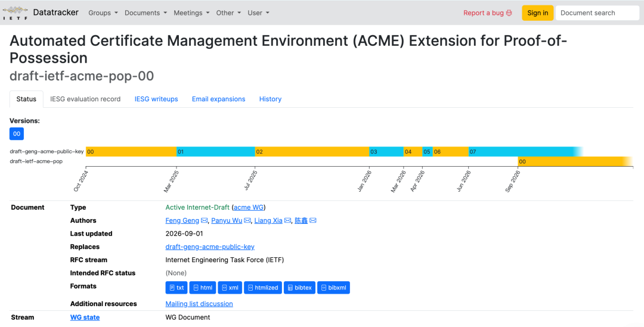Image resolution: width=644 pixels, height=327 pixels.
Task: Click the Sep 2026 timeline axis label
Action: tap(513, 181)
